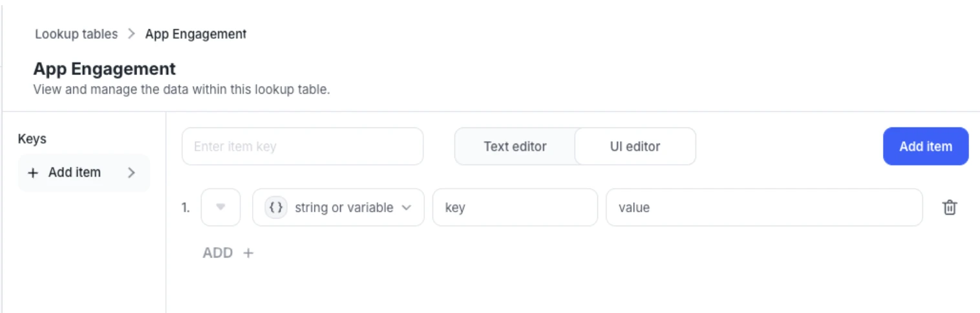The width and height of the screenshot is (980, 313).
Task: Switch to the Text editor tab
Action: click(515, 146)
